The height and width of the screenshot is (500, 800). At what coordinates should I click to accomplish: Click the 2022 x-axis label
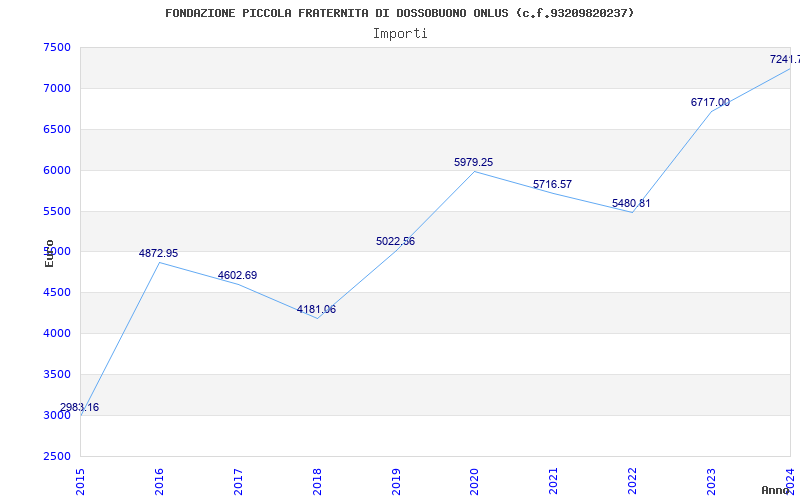point(633,482)
